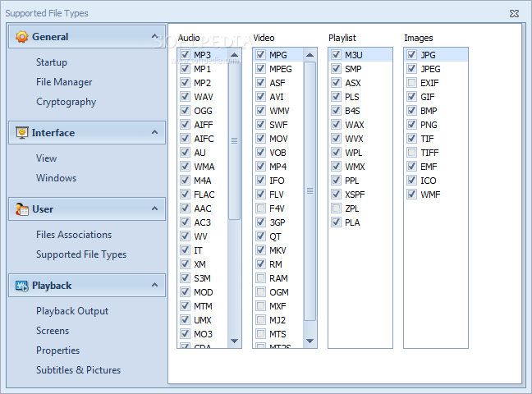Image resolution: width=532 pixels, height=394 pixels.
Task: Click Audio list scroll down arrow
Action: (x=234, y=341)
